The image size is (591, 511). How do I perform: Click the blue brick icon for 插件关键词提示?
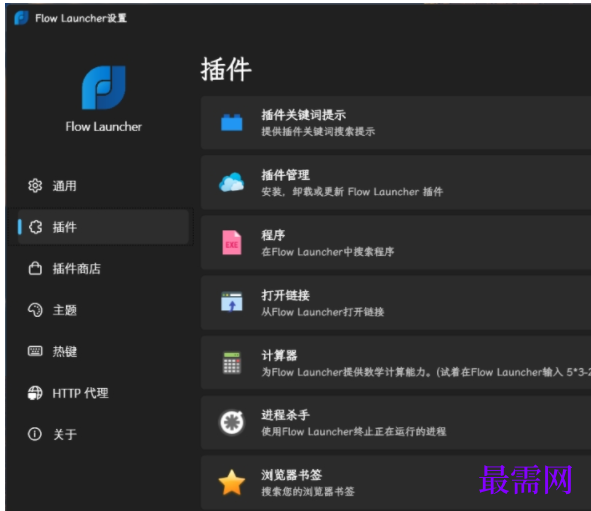(x=232, y=122)
